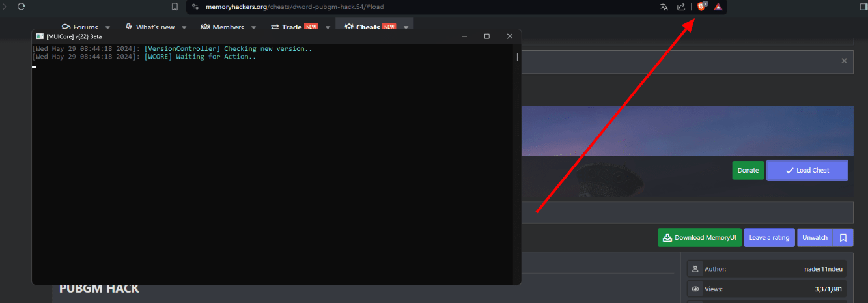Viewport: 868px width, 303px height.
Task: Click the Download MemoryUI button
Action: tap(699, 238)
